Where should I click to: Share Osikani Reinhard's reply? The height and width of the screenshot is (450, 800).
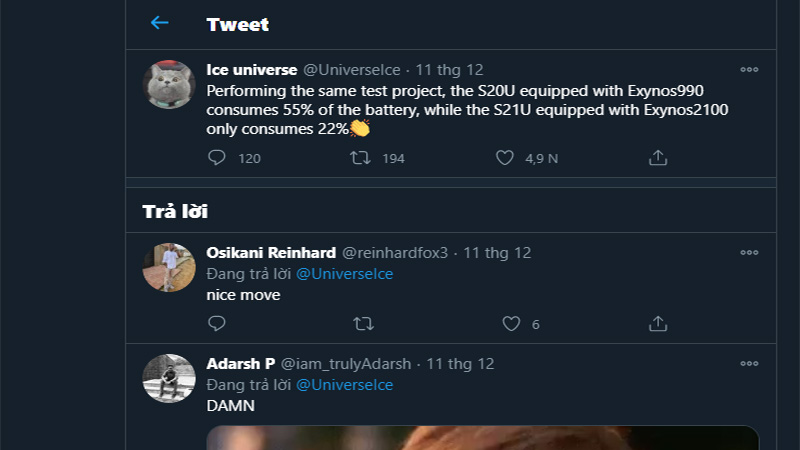[658, 324]
